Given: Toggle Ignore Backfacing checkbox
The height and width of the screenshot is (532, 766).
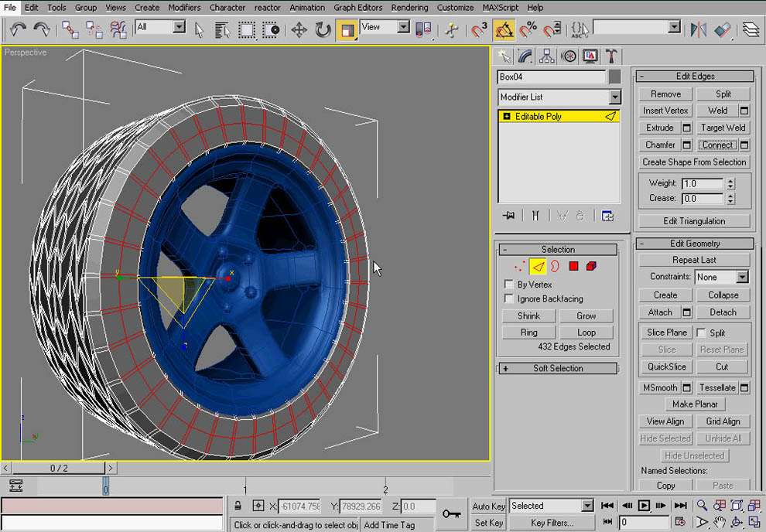Looking at the screenshot, I should point(509,298).
